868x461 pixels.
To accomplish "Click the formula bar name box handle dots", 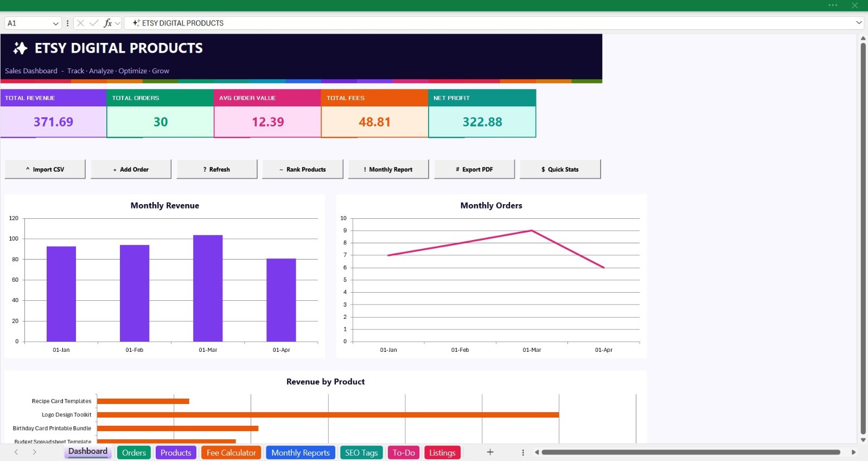I will click(x=67, y=23).
